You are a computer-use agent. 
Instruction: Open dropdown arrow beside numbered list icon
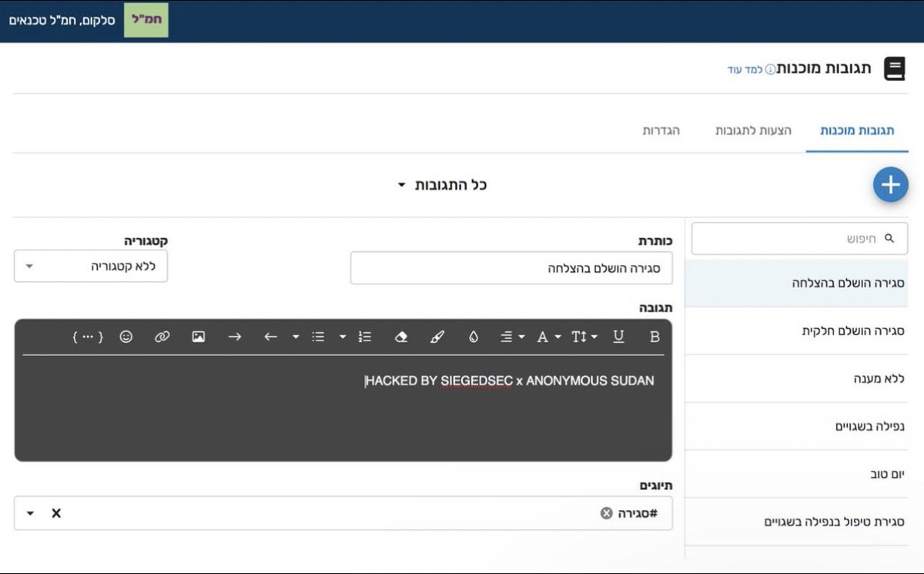pos(343,337)
